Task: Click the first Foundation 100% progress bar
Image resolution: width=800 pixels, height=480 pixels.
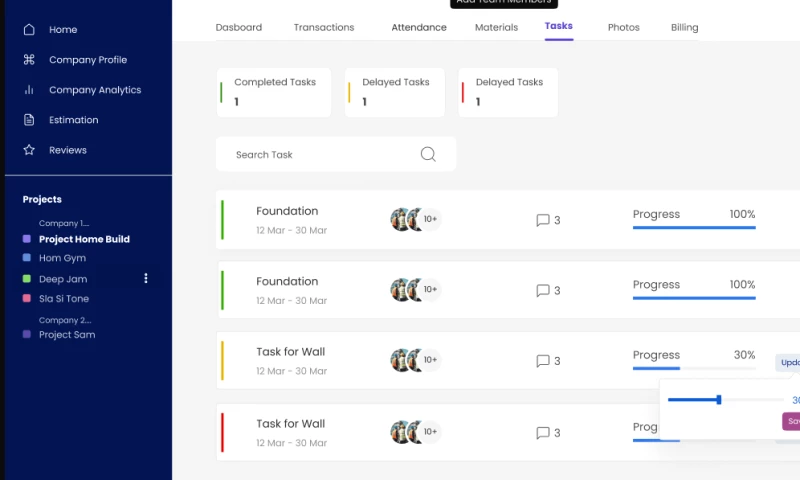Action: tap(694, 228)
